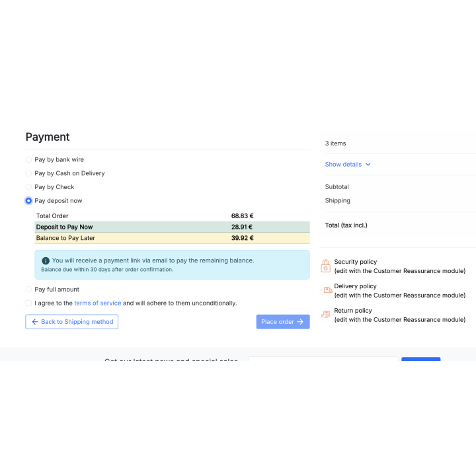This screenshot has height=476, width=476.
Task: Expand Show details in cart summary
Action: 343,165
